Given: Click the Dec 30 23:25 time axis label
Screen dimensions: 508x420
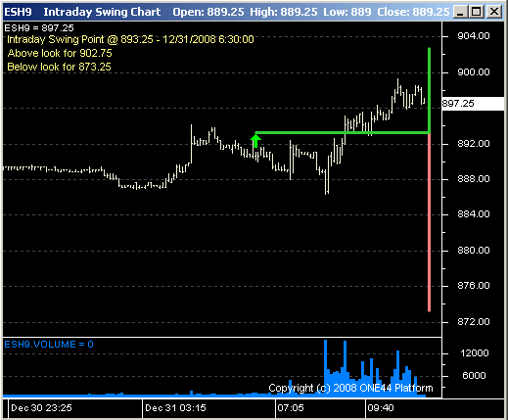Looking at the screenshot, I should click(41, 408).
